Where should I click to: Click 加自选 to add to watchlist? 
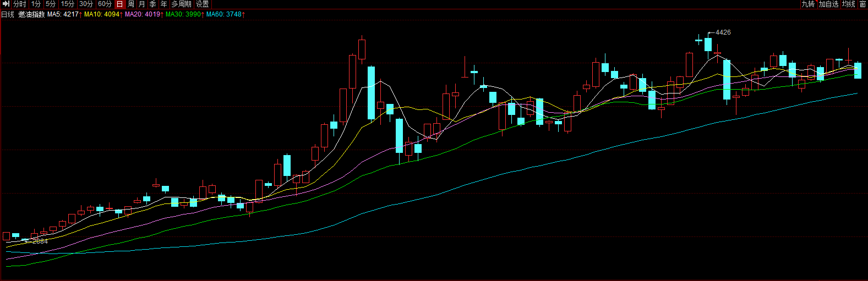(x=829, y=4)
